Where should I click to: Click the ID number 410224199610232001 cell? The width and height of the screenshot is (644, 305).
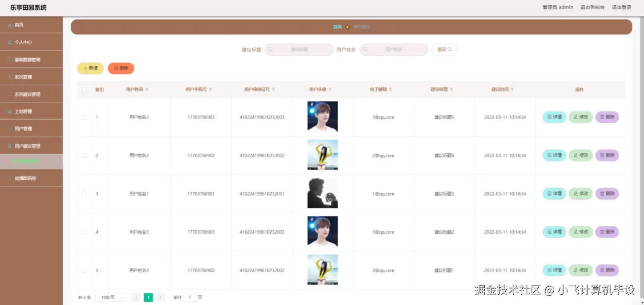pos(262,194)
